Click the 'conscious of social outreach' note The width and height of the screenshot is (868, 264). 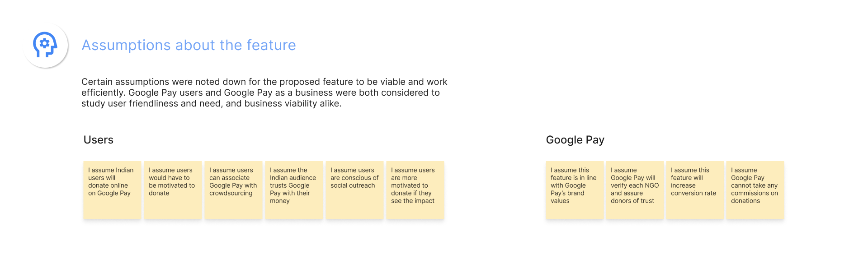pyautogui.click(x=354, y=190)
